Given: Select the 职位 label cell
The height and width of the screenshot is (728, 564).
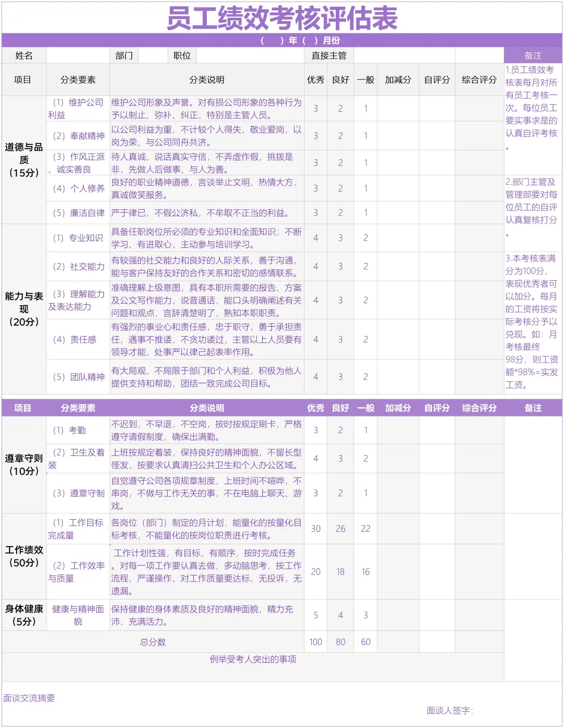Looking at the screenshot, I should 182,55.
